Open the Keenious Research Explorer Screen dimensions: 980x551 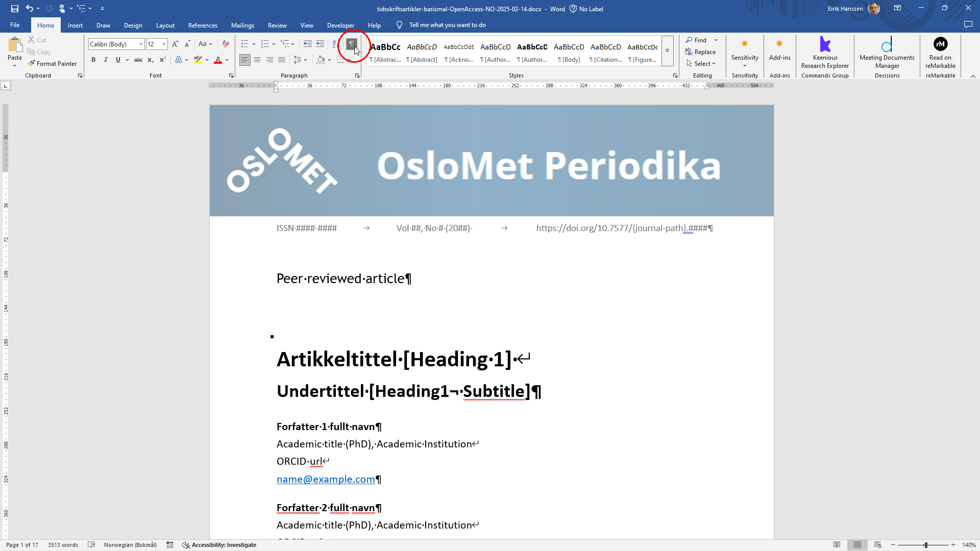point(824,51)
